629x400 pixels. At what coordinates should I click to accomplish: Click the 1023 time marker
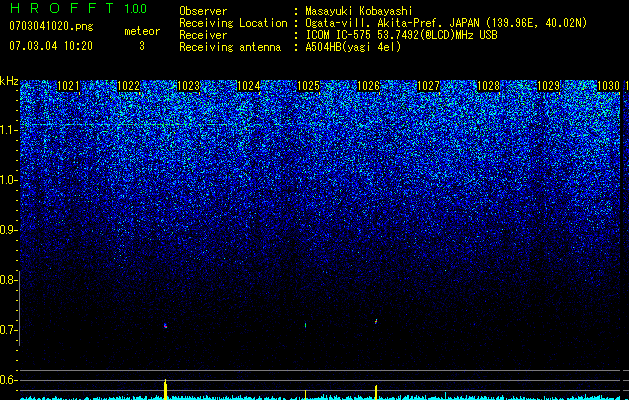coord(188,86)
